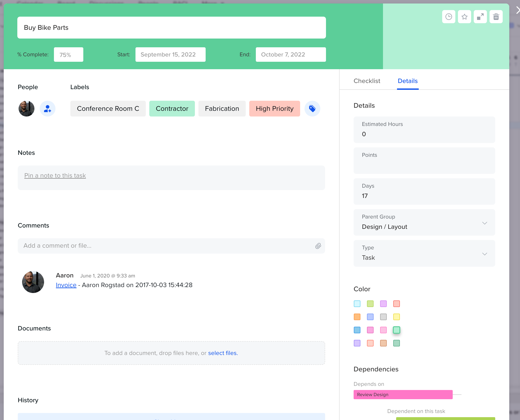Select the Details tab
This screenshot has height=420, width=520.
pyautogui.click(x=408, y=81)
